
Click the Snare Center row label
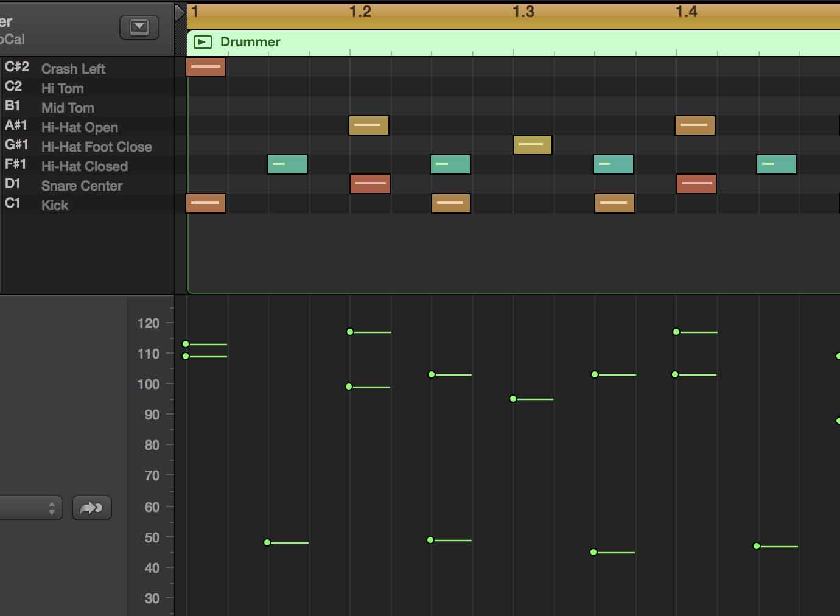(x=82, y=186)
